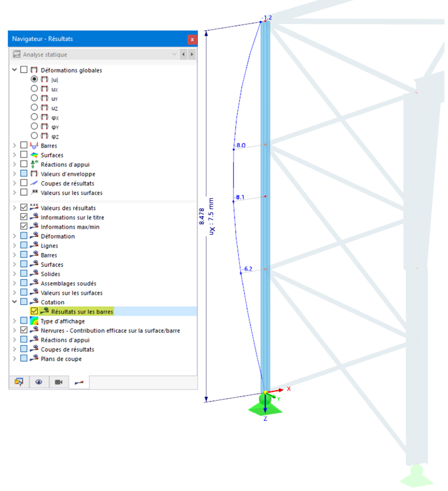448x491 pixels.
Task: Select the uZ deformation radio button
Action: pos(34,107)
